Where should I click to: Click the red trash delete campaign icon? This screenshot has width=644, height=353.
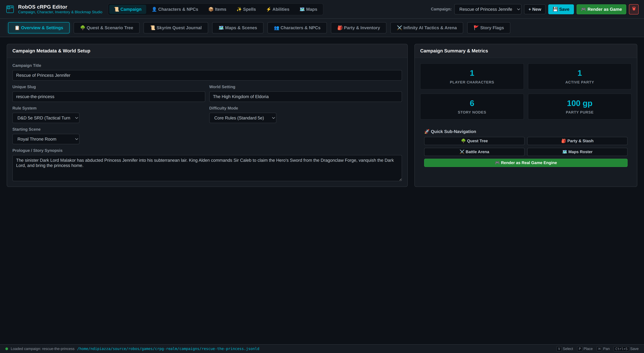(633, 9)
